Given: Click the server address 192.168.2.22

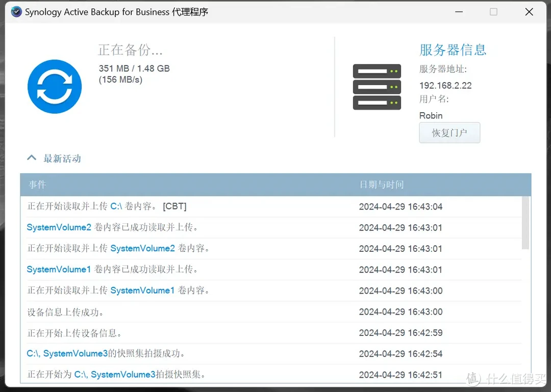Looking at the screenshot, I should point(445,85).
